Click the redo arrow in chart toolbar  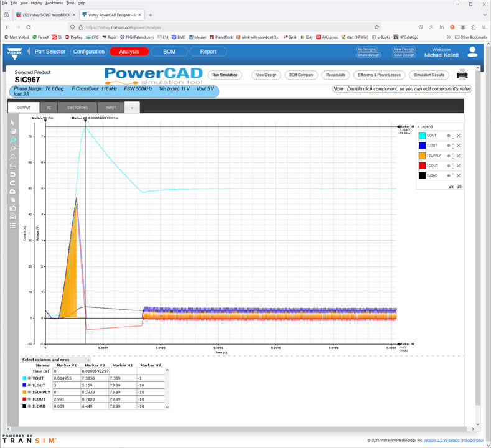tap(12, 183)
